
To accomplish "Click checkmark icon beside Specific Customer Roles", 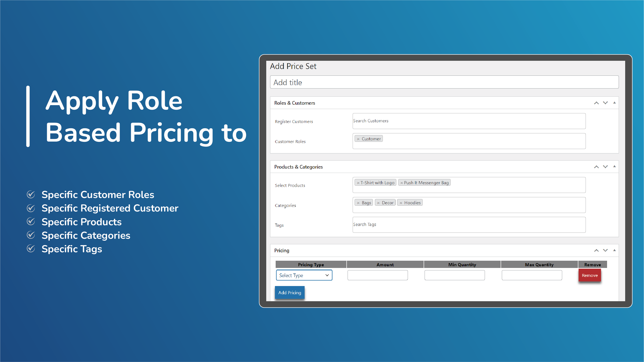I will pos(31,194).
